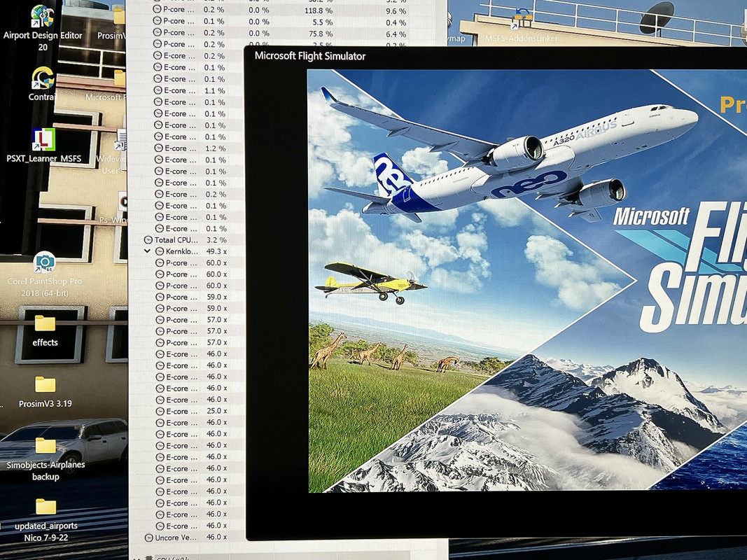Select the Uncore Ve... row label
The height and width of the screenshot is (560, 747).
[176, 538]
